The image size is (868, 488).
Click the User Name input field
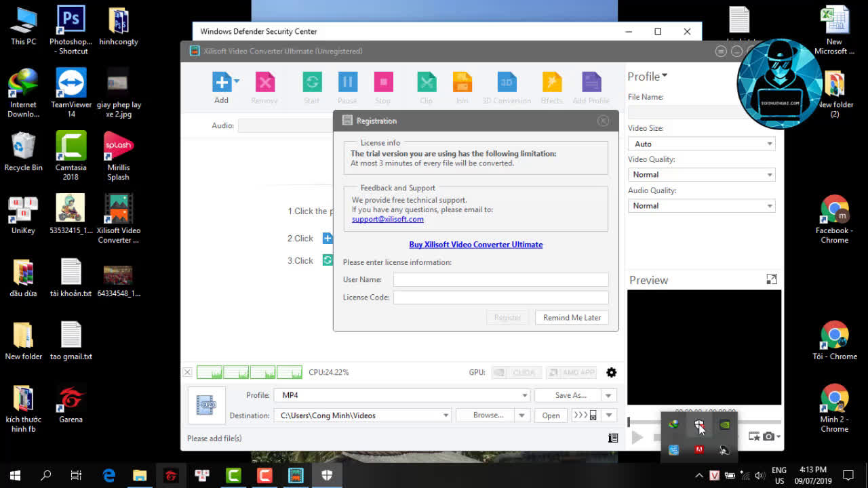click(x=501, y=279)
